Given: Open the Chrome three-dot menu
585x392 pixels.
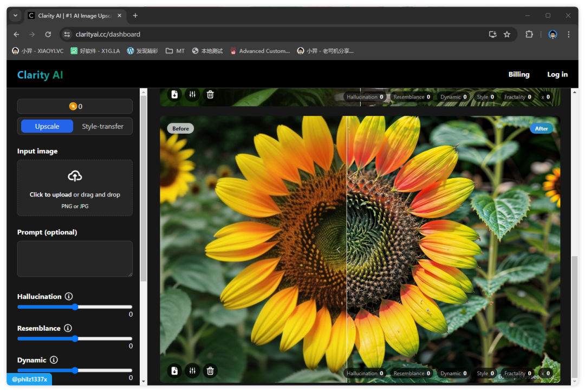Looking at the screenshot, I should point(568,34).
